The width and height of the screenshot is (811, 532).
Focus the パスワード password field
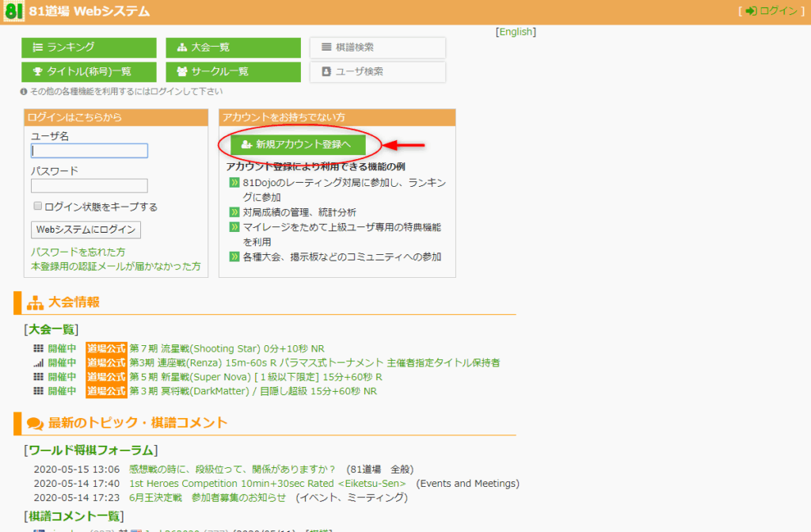(x=89, y=185)
